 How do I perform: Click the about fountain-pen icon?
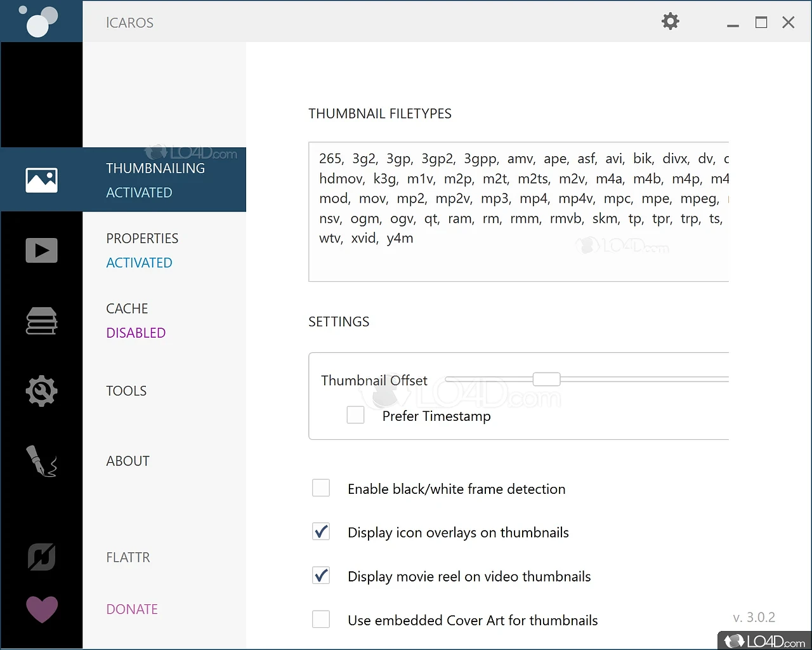click(42, 461)
